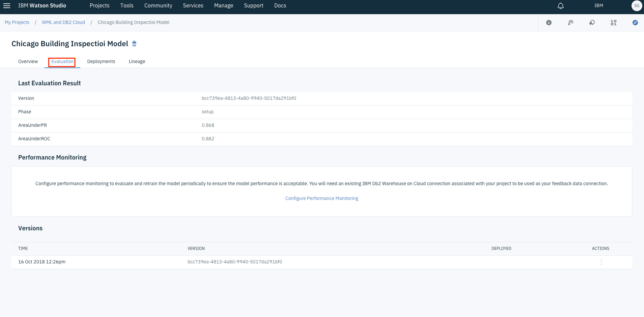Click the version history icon with arrow
Image resolution: width=644 pixels, height=317 pixels.
pyautogui.click(x=570, y=23)
